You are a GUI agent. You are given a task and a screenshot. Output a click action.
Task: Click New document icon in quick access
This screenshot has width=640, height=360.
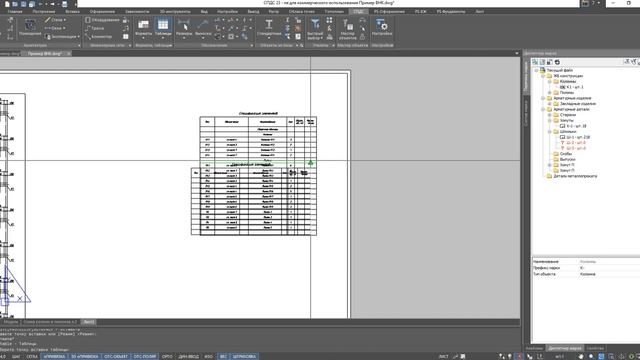coord(7,4)
